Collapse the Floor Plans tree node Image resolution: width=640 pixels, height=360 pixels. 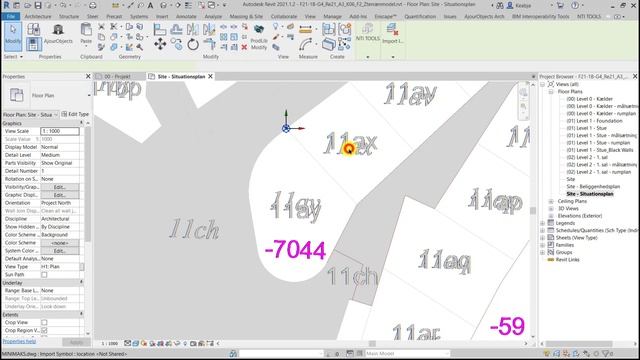(551, 91)
